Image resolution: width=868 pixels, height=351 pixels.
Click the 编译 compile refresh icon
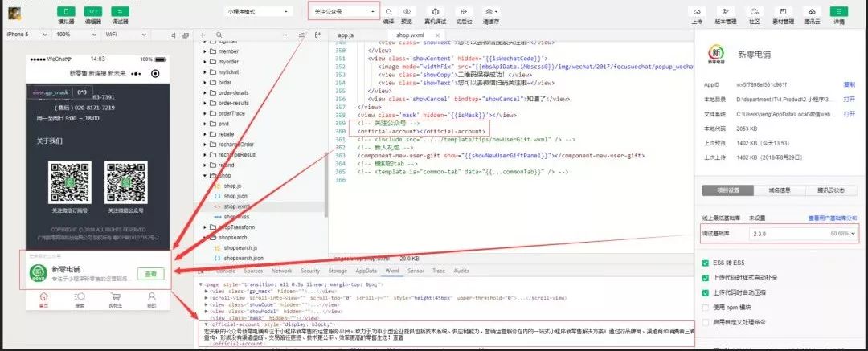click(389, 11)
